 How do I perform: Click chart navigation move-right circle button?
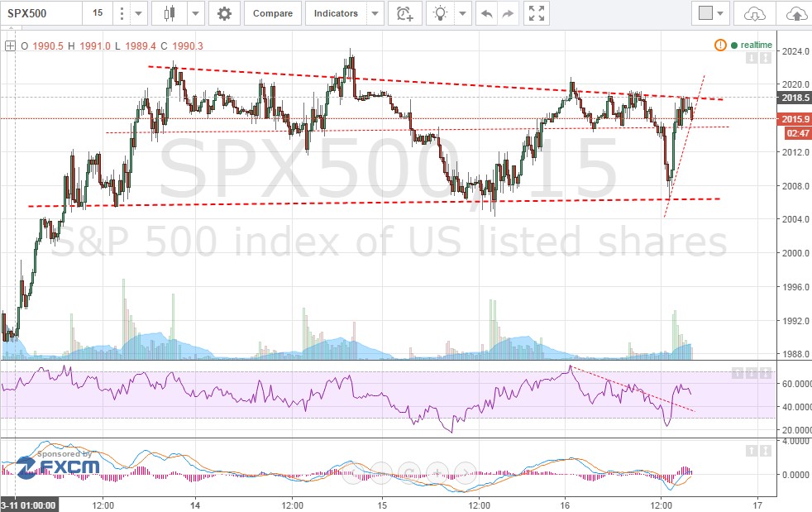[465, 472]
